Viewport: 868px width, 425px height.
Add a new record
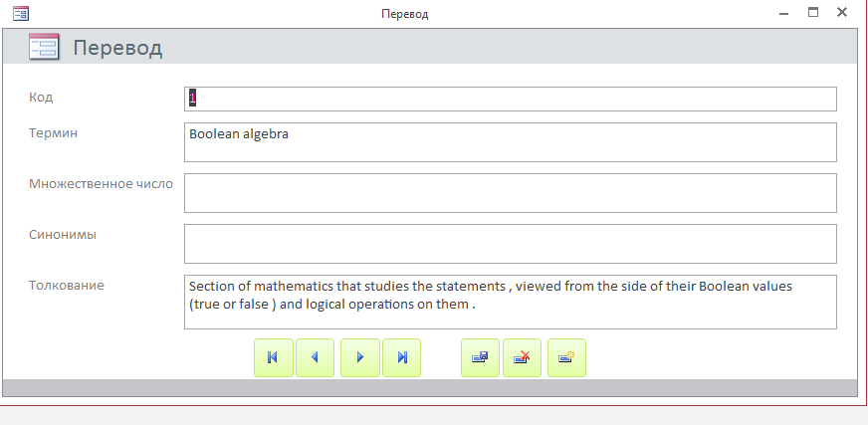566,358
